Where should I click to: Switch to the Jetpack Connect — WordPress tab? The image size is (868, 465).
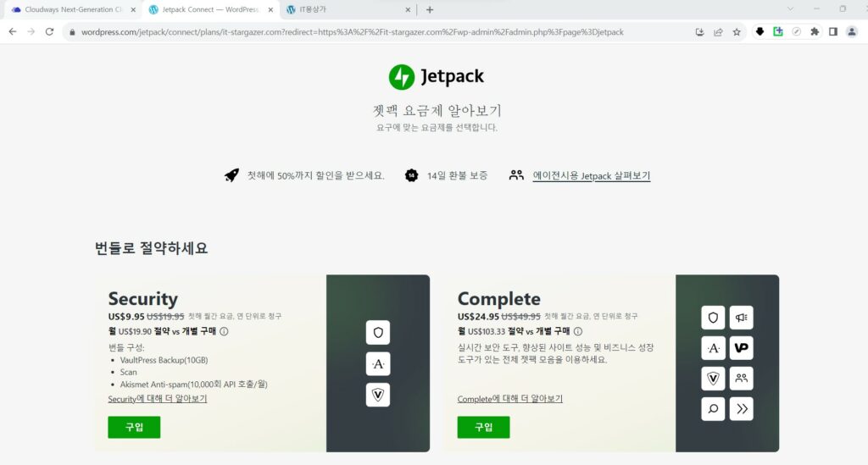[x=210, y=9]
